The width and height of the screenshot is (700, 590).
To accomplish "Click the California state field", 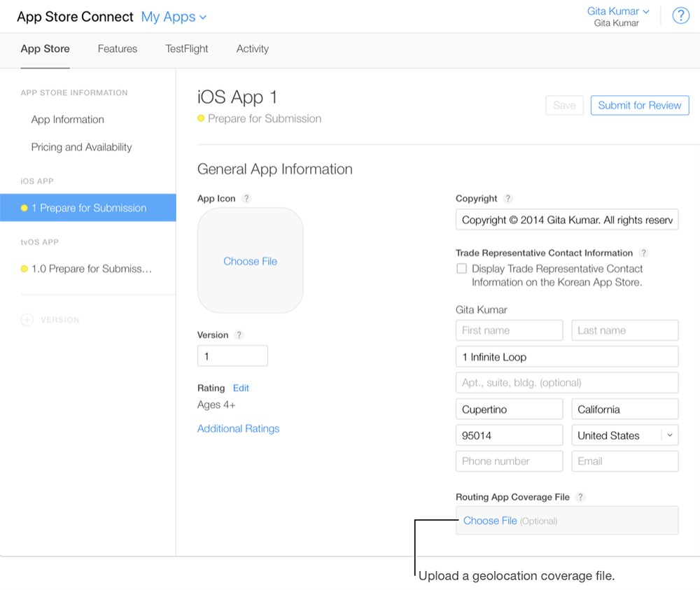I will point(625,409).
